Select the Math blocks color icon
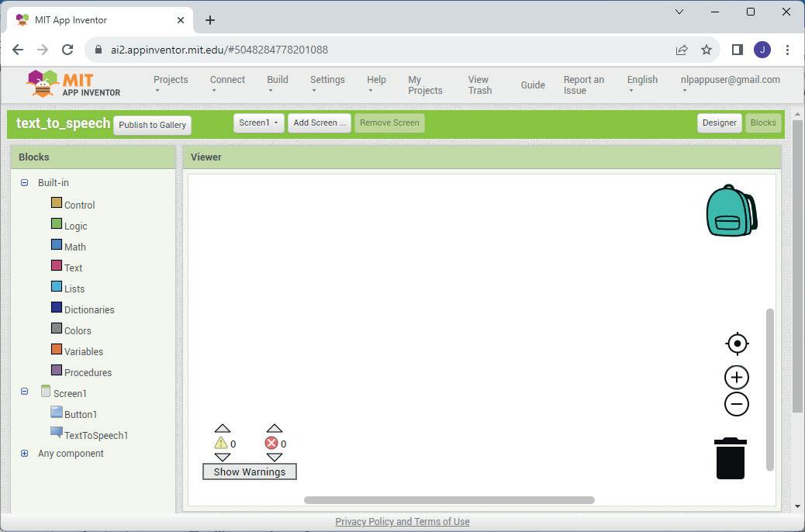 pos(57,245)
